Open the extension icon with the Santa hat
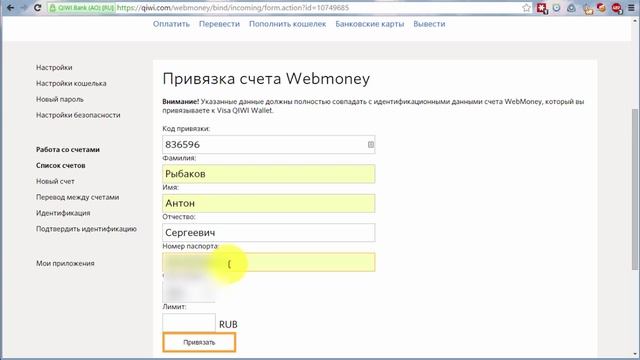The height and width of the screenshot is (360, 640). [x=601, y=8]
